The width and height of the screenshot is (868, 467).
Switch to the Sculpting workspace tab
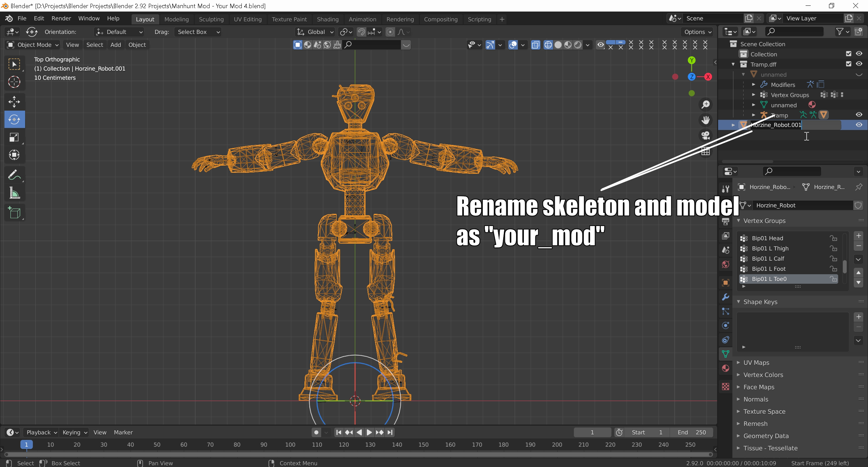(211, 19)
